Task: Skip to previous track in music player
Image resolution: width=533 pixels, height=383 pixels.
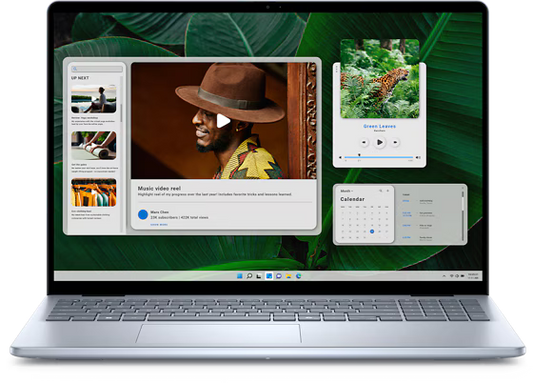Action: coord(364,142)
